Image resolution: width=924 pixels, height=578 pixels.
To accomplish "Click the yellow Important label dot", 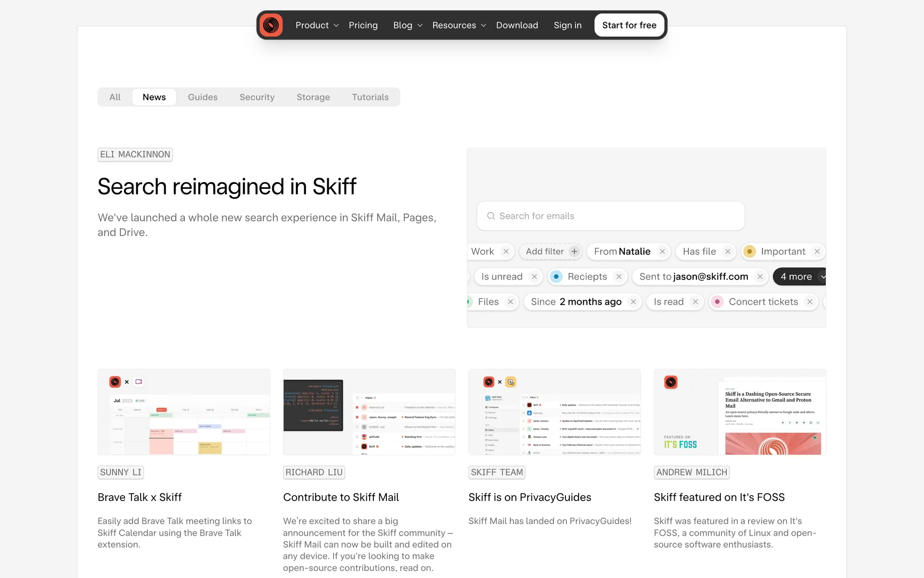I will (749, 251).
